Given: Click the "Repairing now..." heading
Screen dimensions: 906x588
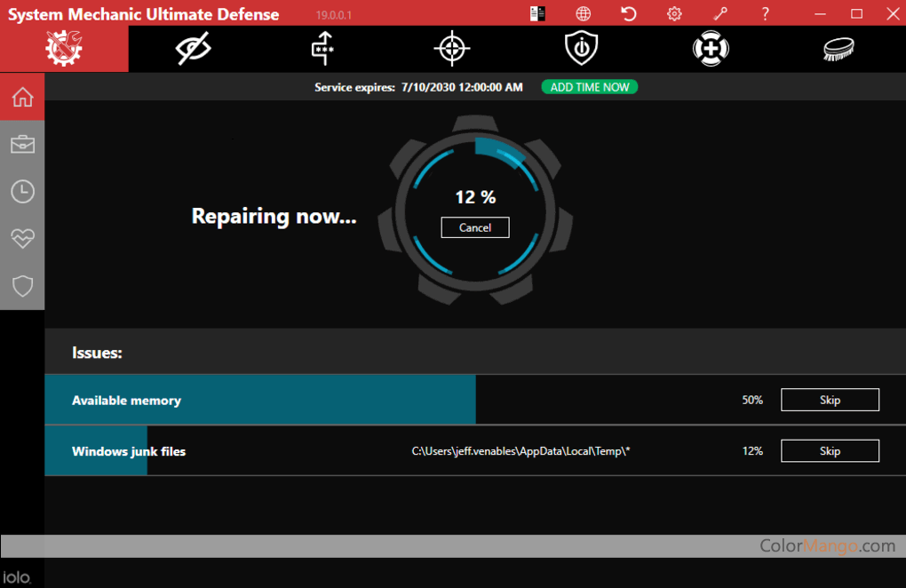Looking at the screenshot, I should 274,217.
